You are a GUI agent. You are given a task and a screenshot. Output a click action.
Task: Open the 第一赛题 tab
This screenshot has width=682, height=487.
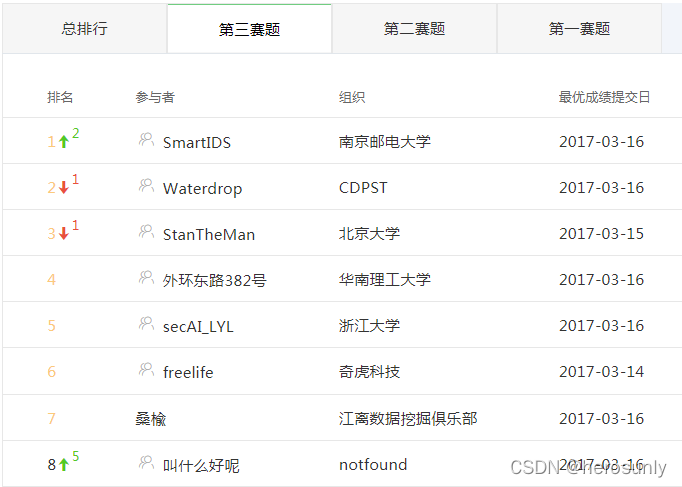(579, 29)
